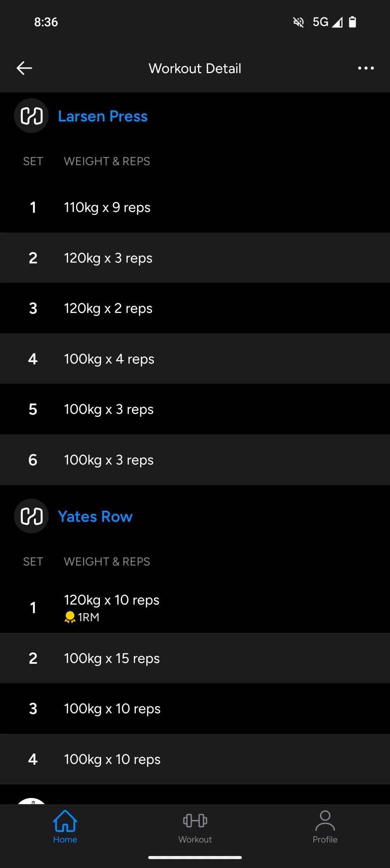This screenshot has height=868, width=390.
Task: Tap the Profile person icon
Action: tap(325, 820)
